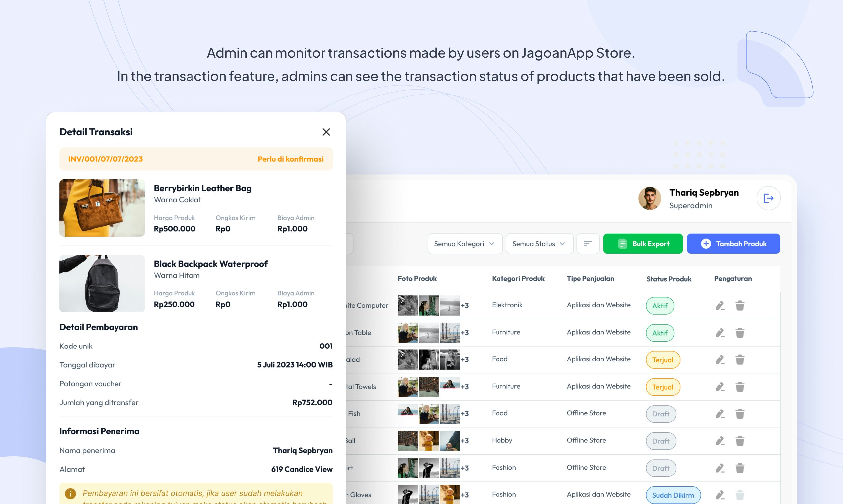Image resolution: width=843 pixels, height=504 pixels.
Task: Delete the Furniture Terjual product row
Action: (740, 387)
